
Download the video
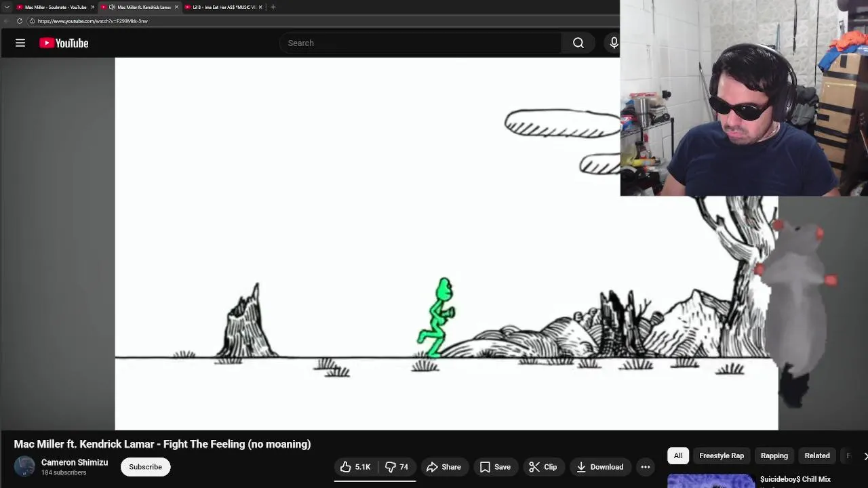click(599, 467)
